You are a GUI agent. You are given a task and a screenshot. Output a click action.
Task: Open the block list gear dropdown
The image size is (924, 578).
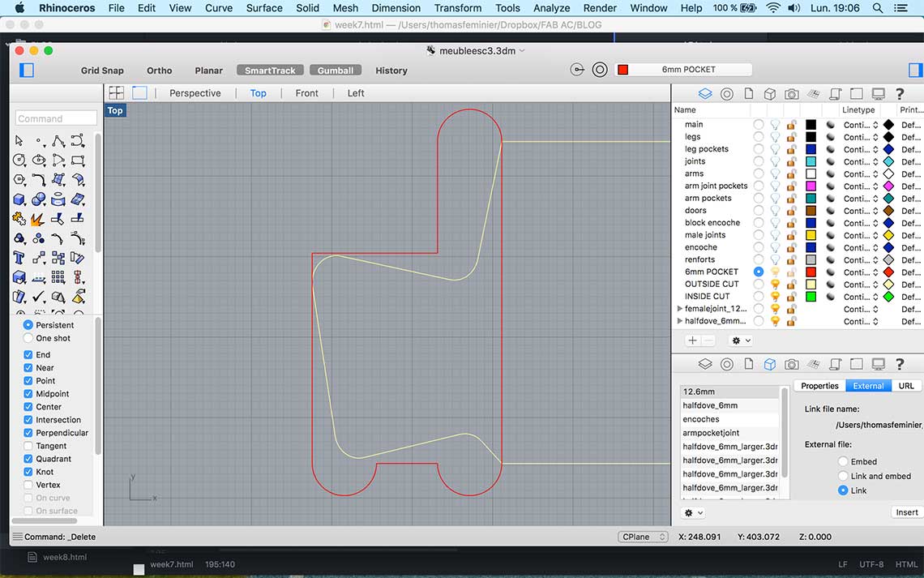(x=693, y=512)
